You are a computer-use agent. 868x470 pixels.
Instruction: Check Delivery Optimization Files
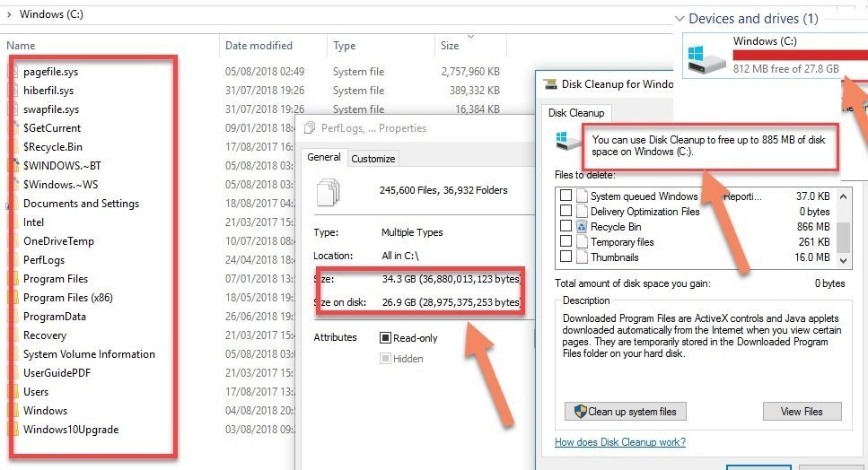566,211
